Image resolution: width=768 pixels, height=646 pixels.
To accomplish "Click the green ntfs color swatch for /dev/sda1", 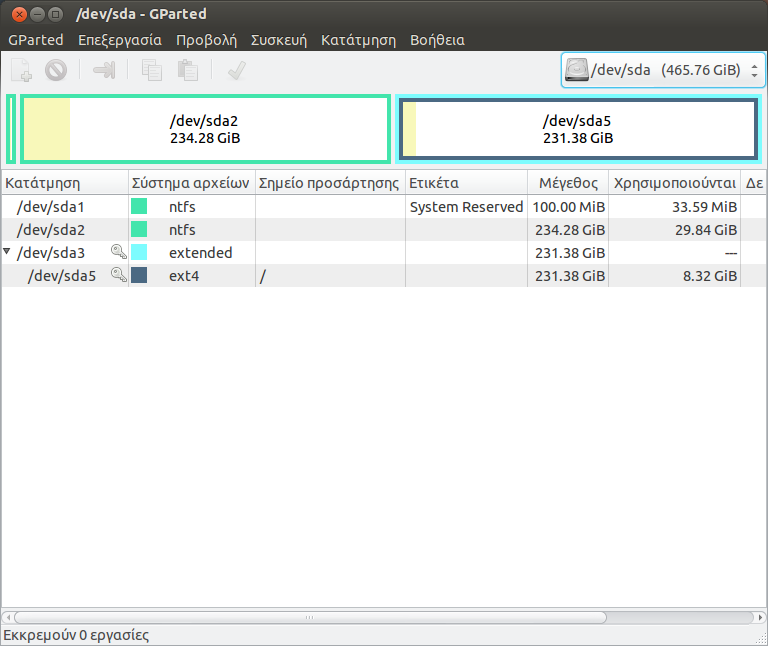I will [139, 206].
